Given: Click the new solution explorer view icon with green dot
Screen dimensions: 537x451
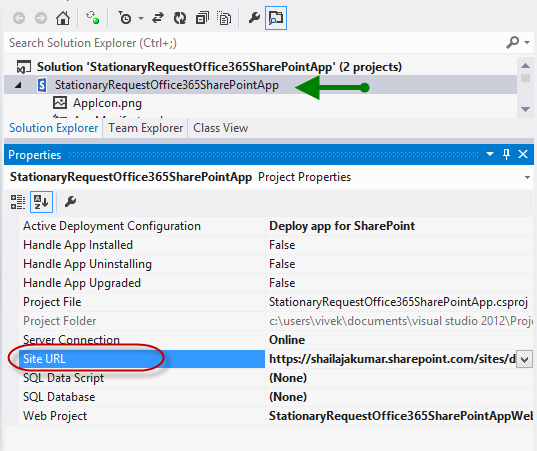Looking at the screenshot, I should click(x=92, y=17).
